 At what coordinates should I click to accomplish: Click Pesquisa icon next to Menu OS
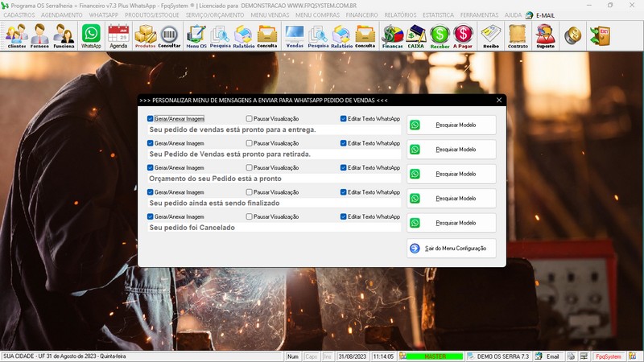pos(220,36)
